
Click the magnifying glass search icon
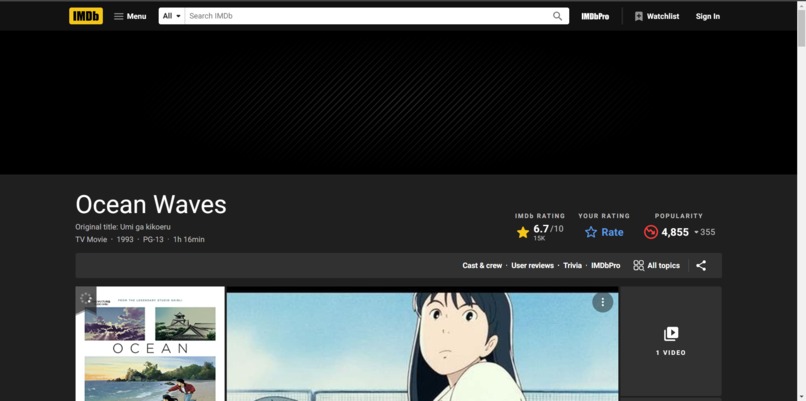click(x=558, y=16)
